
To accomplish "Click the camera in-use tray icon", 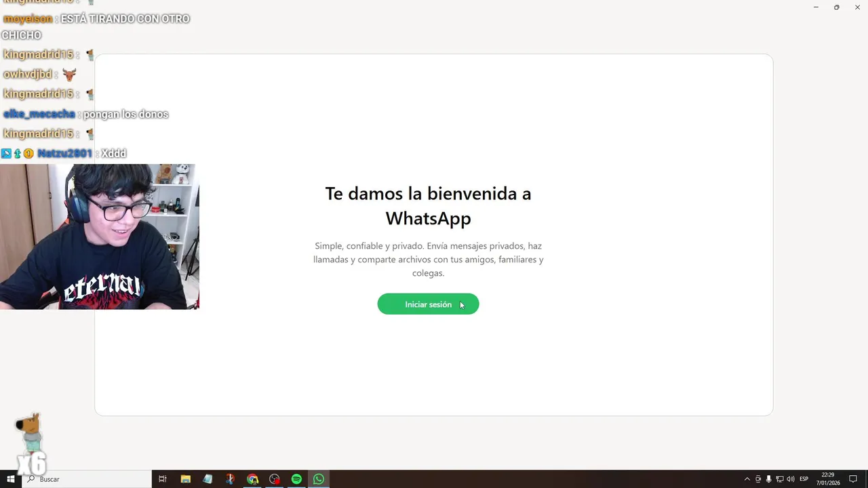I will click(x=758, y=479).
